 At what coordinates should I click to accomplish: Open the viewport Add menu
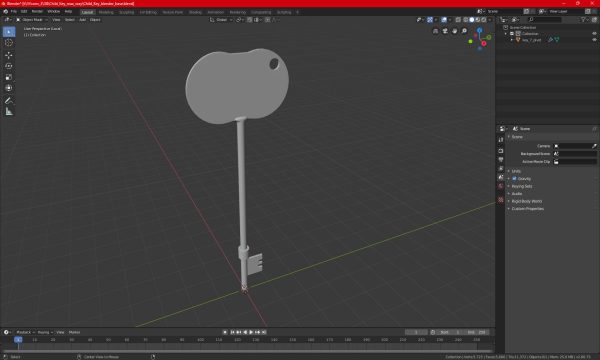point(83,20)
